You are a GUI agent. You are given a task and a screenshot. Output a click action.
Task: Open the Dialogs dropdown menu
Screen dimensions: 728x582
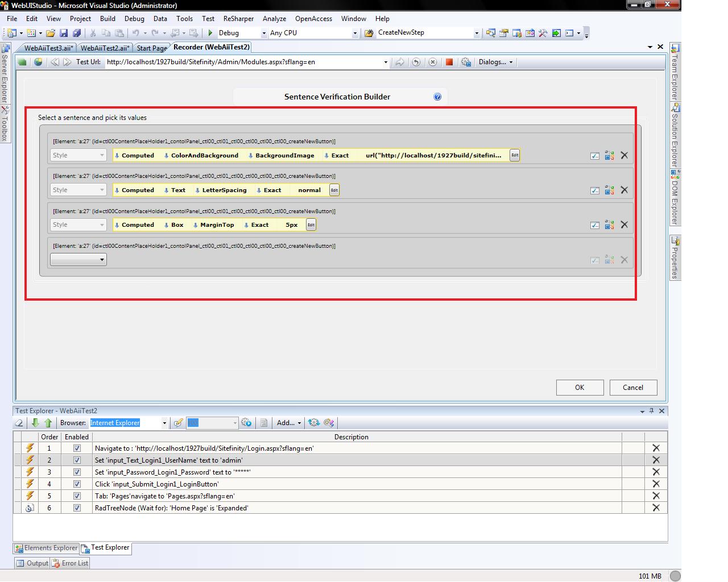click(x=495, y=62)
